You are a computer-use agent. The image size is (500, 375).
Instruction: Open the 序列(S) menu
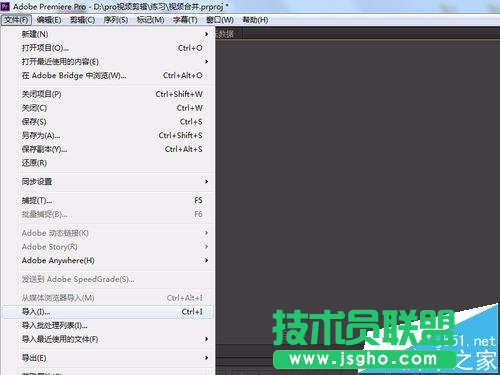click(116, 20)
